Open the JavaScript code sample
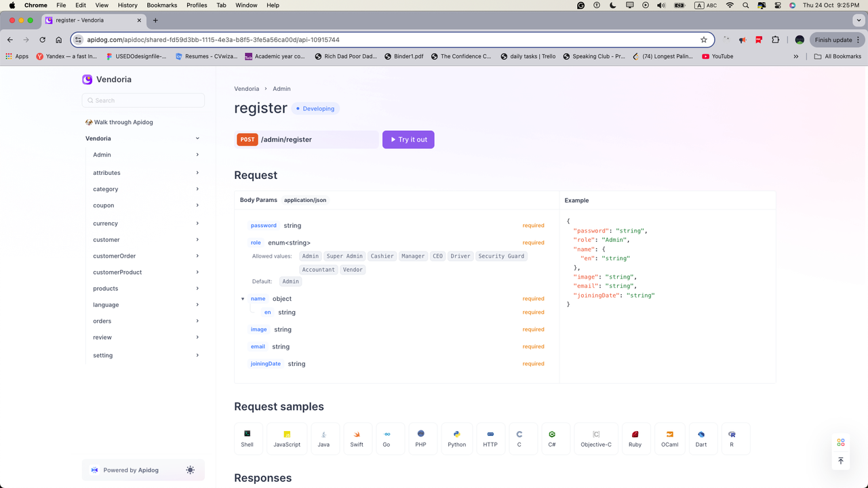 [x=287, y=438]
